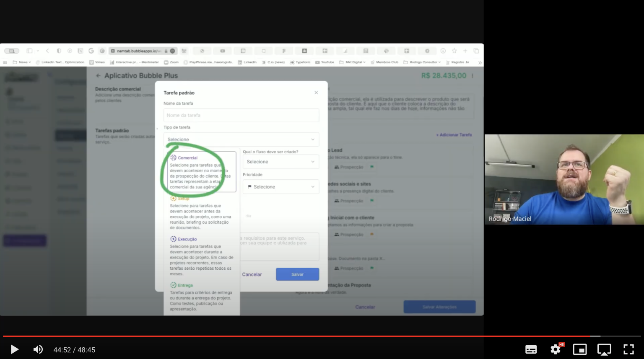Click the Salvar button in the dialog

297,274
